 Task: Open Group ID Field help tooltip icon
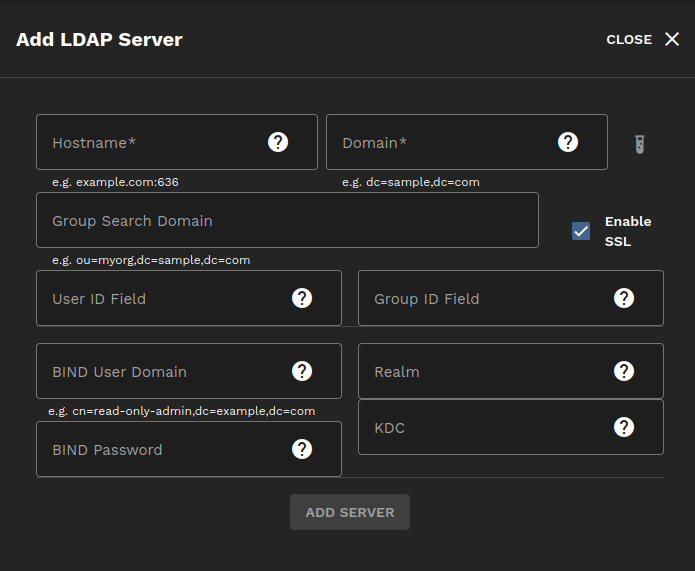pyautogui.click(x=624, y=298)
